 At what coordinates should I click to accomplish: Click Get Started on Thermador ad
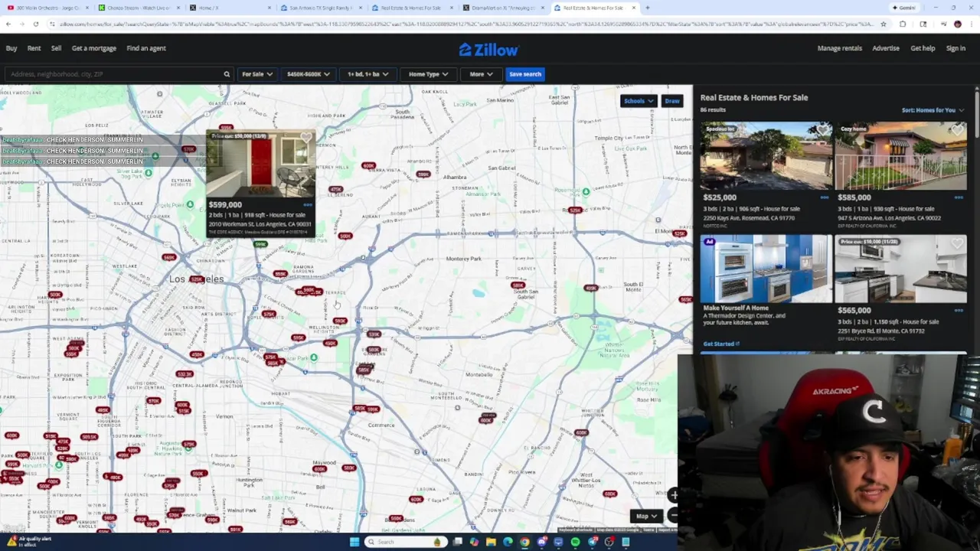pyautogui.click(x=721, y=344)
